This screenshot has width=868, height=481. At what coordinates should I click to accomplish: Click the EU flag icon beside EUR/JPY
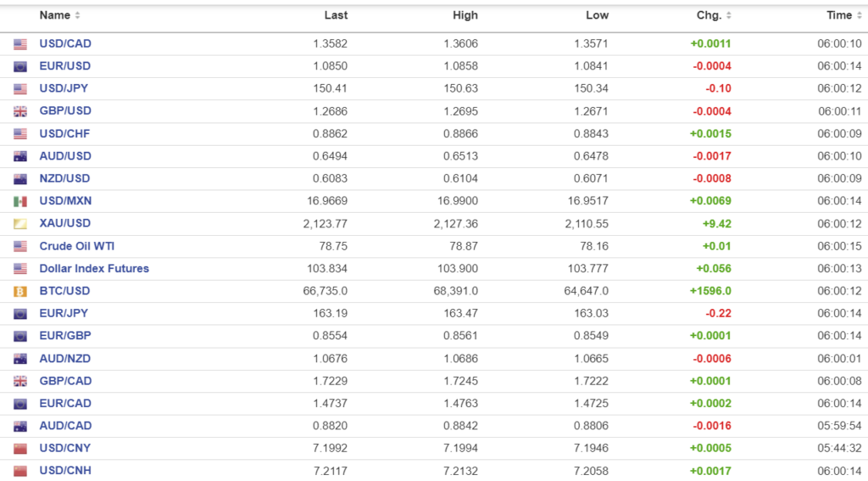[20, 314]
